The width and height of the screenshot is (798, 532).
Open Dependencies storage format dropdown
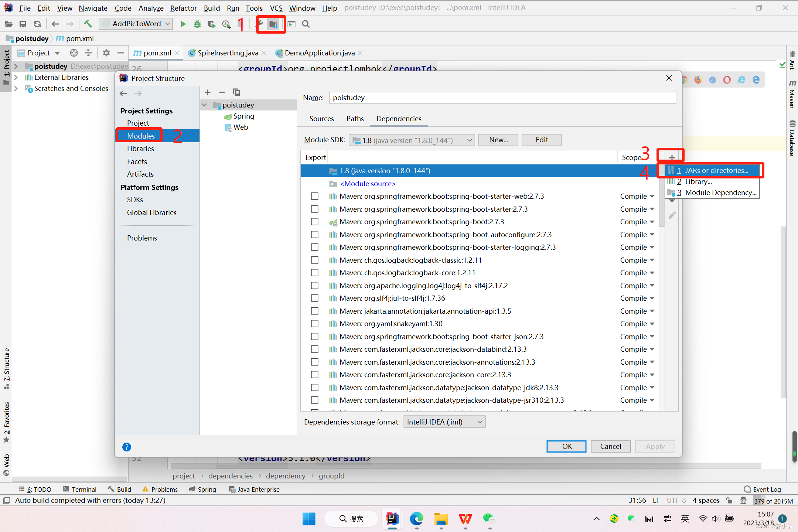[444, 422]
